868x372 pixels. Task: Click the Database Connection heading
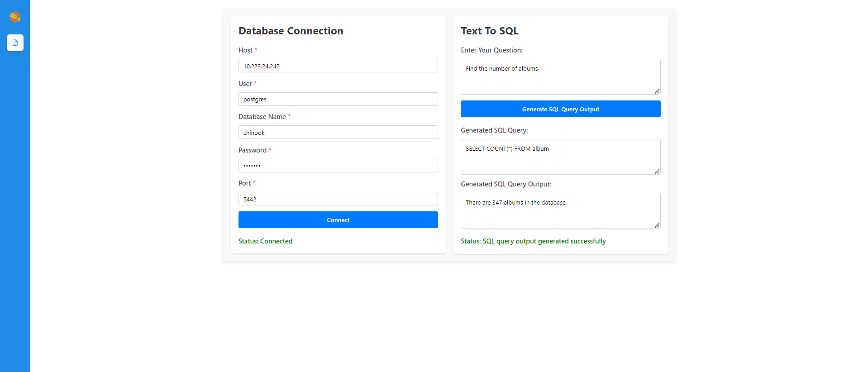coord(291,31)
